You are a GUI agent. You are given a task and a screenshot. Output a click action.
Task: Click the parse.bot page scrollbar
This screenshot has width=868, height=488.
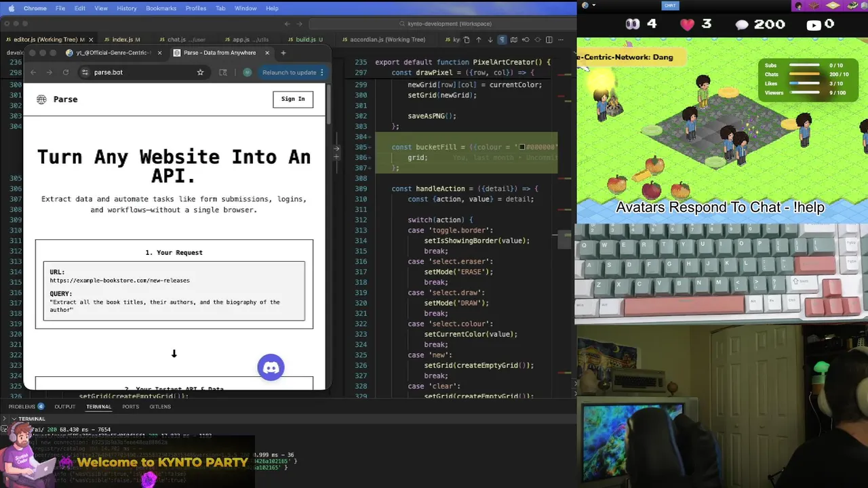click(x=328, y=105)
